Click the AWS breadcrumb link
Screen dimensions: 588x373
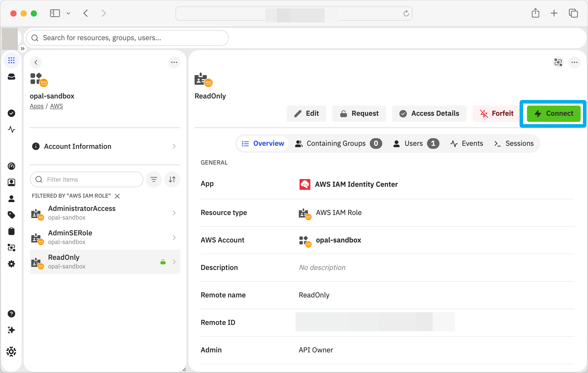point(56,106)
